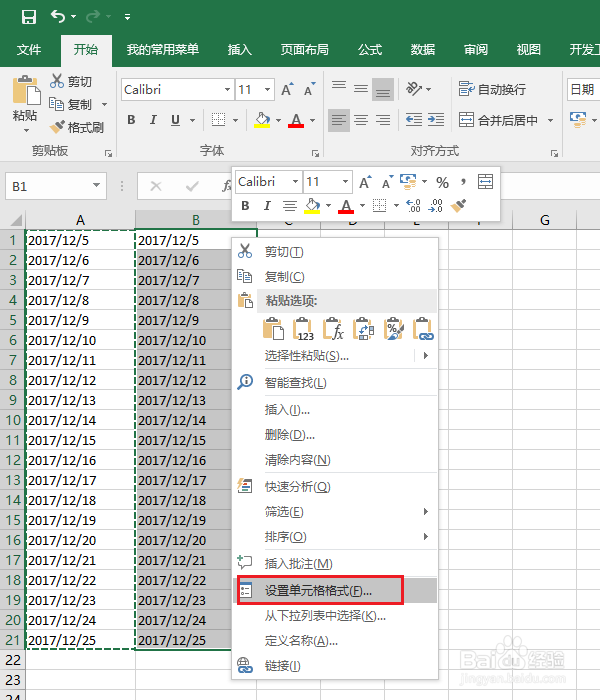Click paste values 123 icon
Image resolution: width=600 pixels, height=700 pixels.
click(x=303, y=329)
